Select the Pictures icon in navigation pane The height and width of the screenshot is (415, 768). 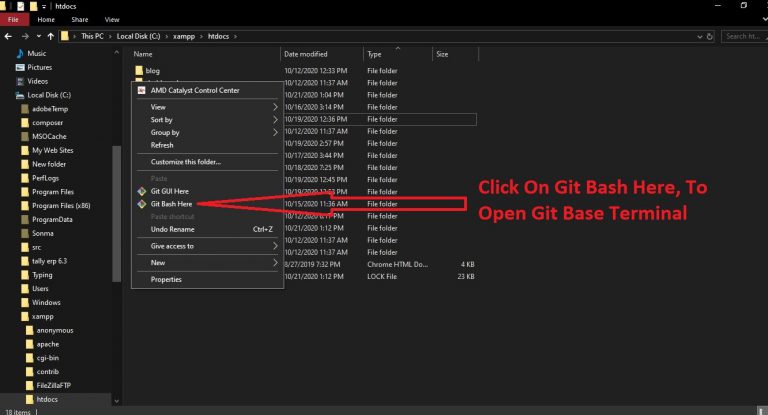(x=20, y=67)
